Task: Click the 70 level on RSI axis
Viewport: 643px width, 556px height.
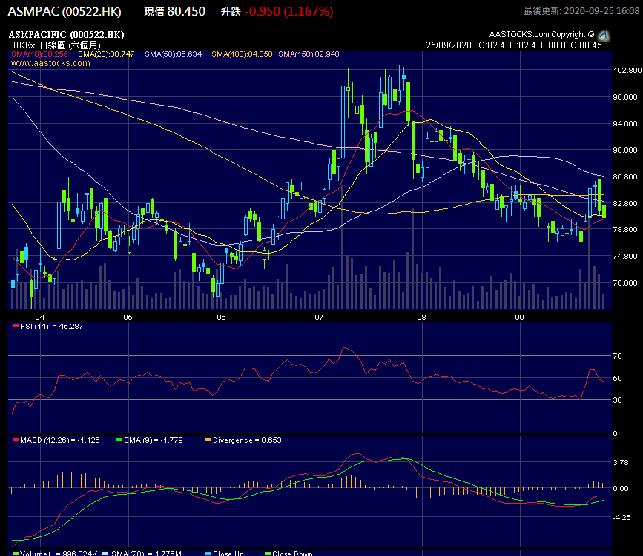Action: pyautogui.click(x=617, y=356)
